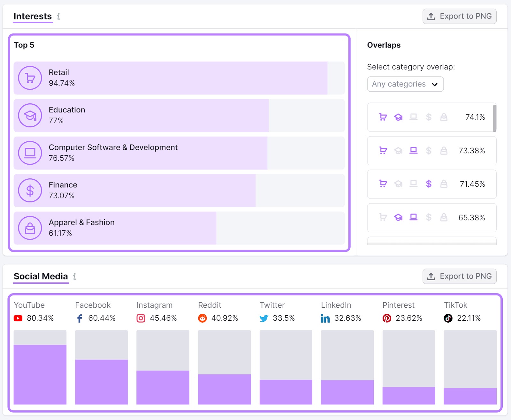
Task: Select the LinkedIn icon
Action: click(325, 318)
